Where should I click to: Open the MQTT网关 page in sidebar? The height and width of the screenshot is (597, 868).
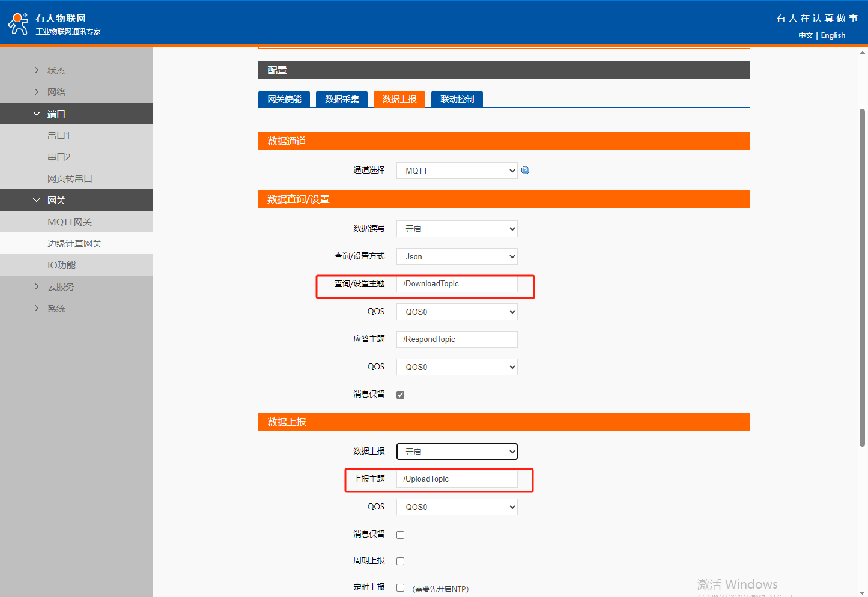click(70, 222)
